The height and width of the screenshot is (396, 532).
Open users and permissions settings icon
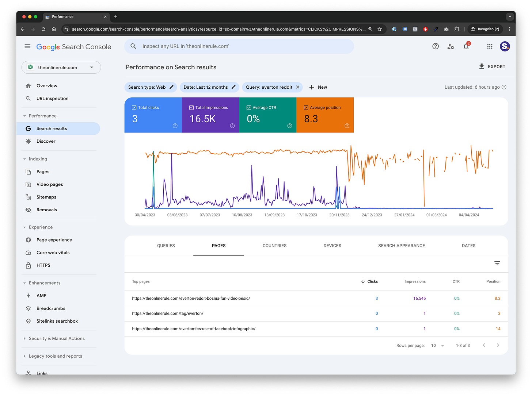pos(451,46)
